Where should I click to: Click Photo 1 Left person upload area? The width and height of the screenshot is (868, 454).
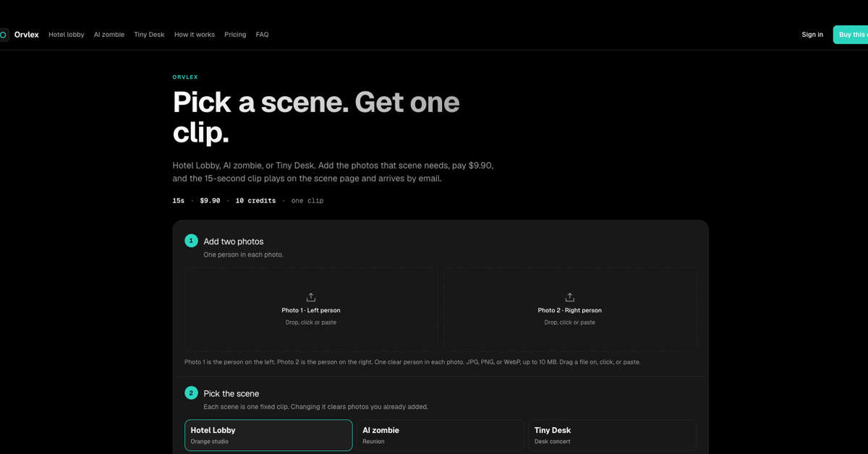311,309
